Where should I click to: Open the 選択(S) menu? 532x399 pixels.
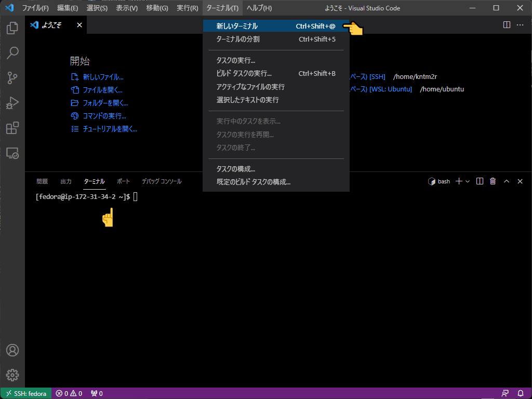pos(97,8)
